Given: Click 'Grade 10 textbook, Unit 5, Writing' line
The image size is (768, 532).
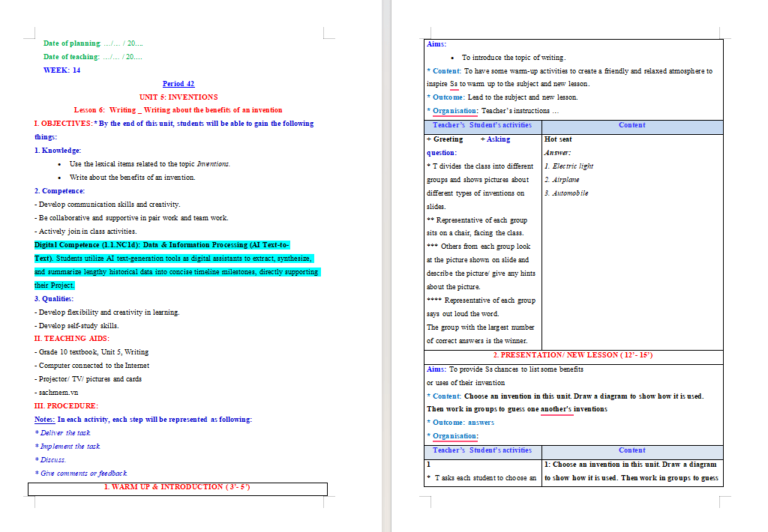Looking at the screenshot, I should point(91,352).
